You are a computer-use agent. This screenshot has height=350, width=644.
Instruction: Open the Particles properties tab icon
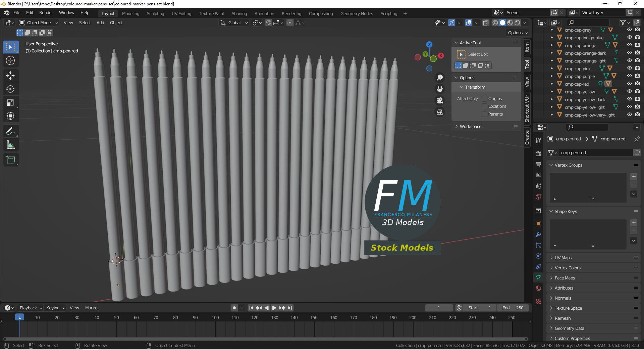click(538, 245)
